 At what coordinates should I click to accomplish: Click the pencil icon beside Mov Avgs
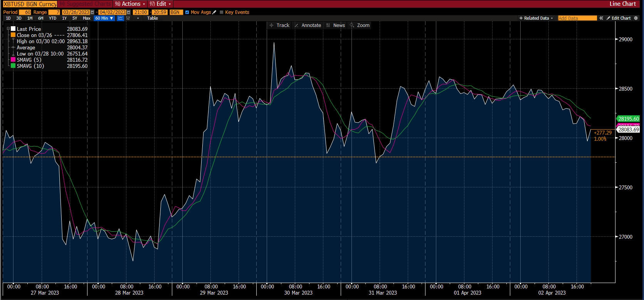215,12
